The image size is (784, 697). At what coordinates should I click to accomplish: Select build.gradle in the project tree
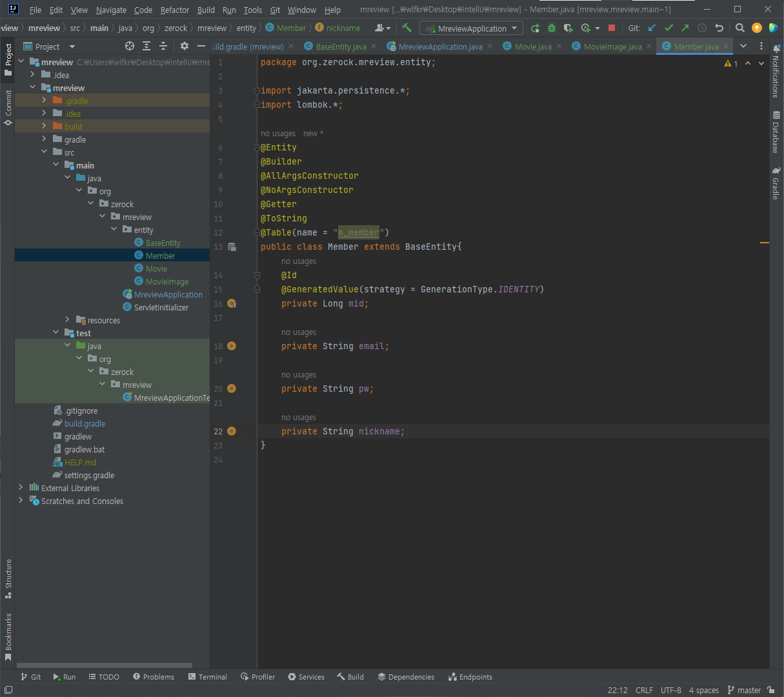click(85, 423)
